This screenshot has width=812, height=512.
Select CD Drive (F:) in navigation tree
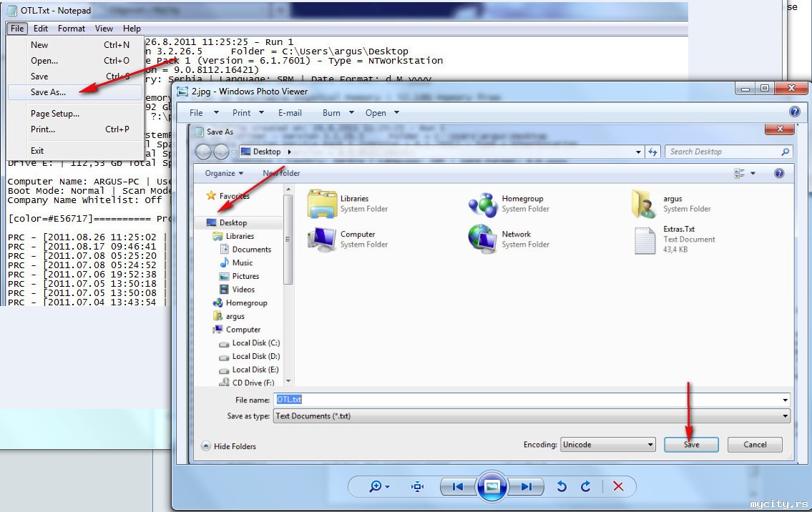click(247, 383)
